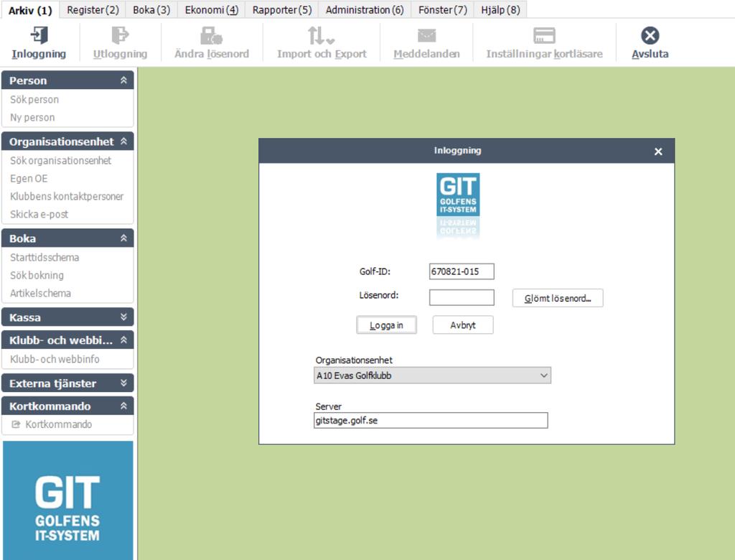Image resolution: width=735 pixels, height=560 pixels.
Task: Click the GIT Golfens IT-system sidebar banner
Action: (68, 500)
